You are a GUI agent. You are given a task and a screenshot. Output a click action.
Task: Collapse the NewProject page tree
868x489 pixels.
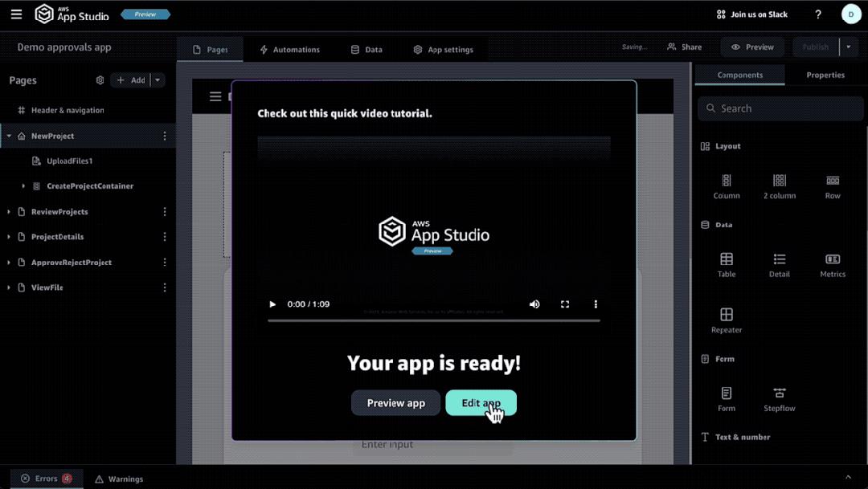point(9,136)
